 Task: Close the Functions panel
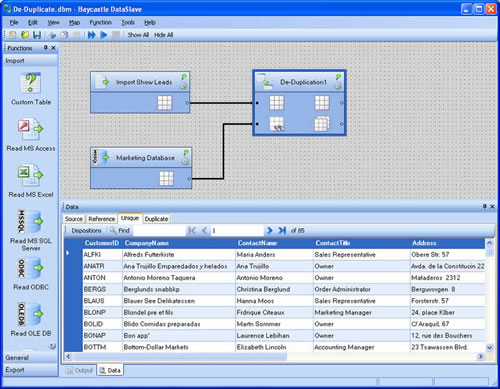point(53,48)
